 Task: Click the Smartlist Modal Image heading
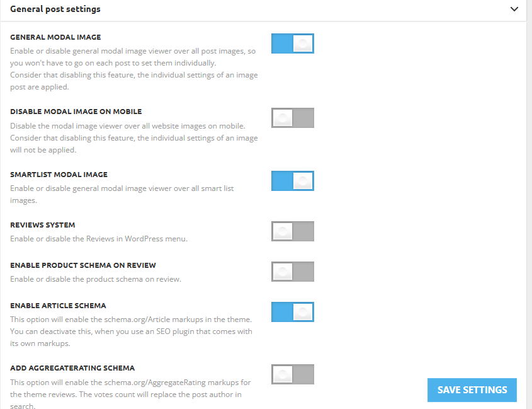point(59,175)
